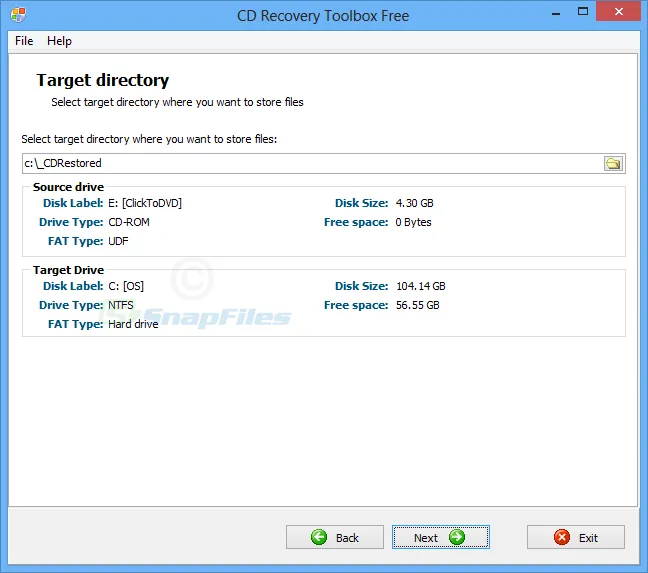Maximize the CD Recovery Toolbox window
This screenshot has height=573, width=648.
[583, 12]
